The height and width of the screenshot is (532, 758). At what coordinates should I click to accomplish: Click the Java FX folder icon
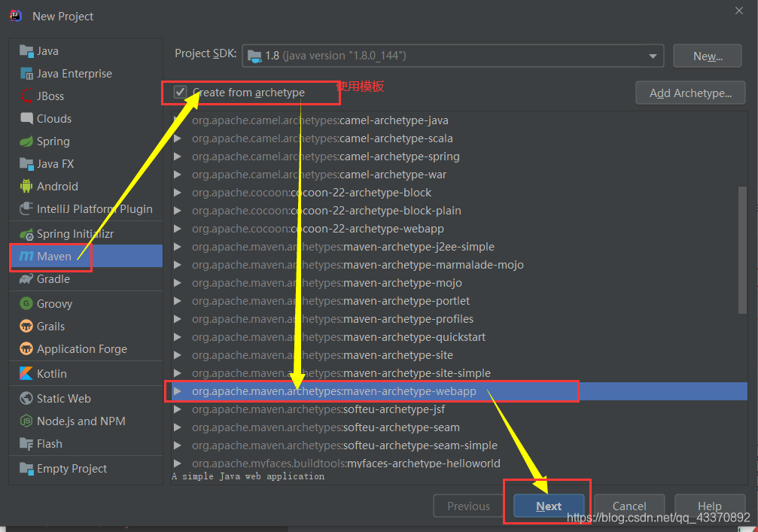(26, 164)
